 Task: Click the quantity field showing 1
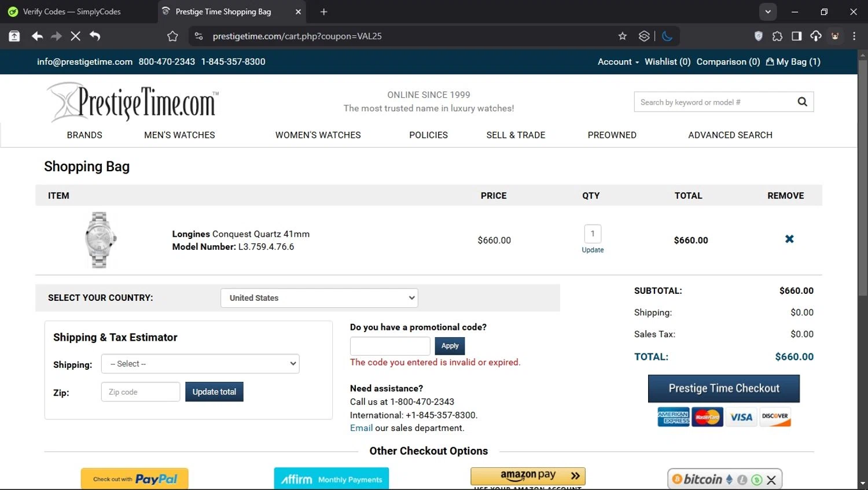click(x=593, y=234)
